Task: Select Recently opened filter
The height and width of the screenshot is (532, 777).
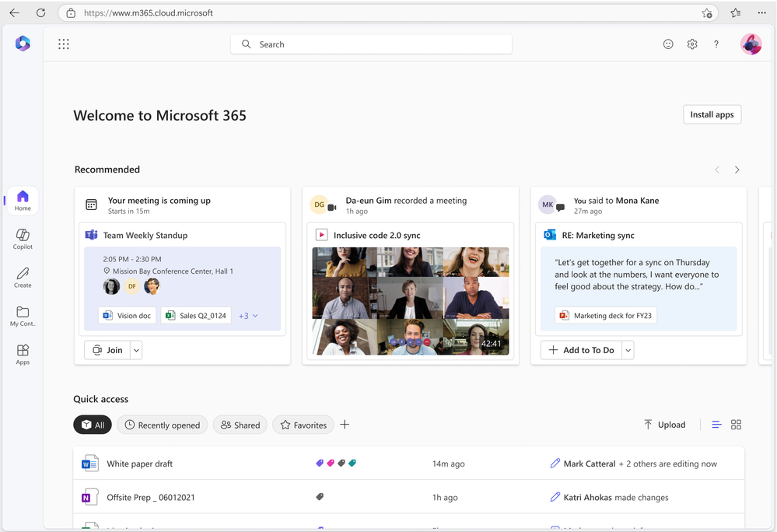Action: 162,425
